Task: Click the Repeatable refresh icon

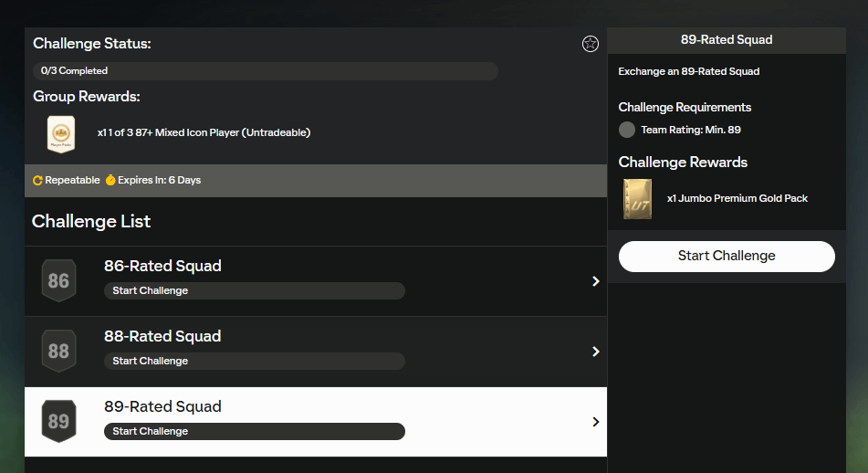Action: coord(37,181)
